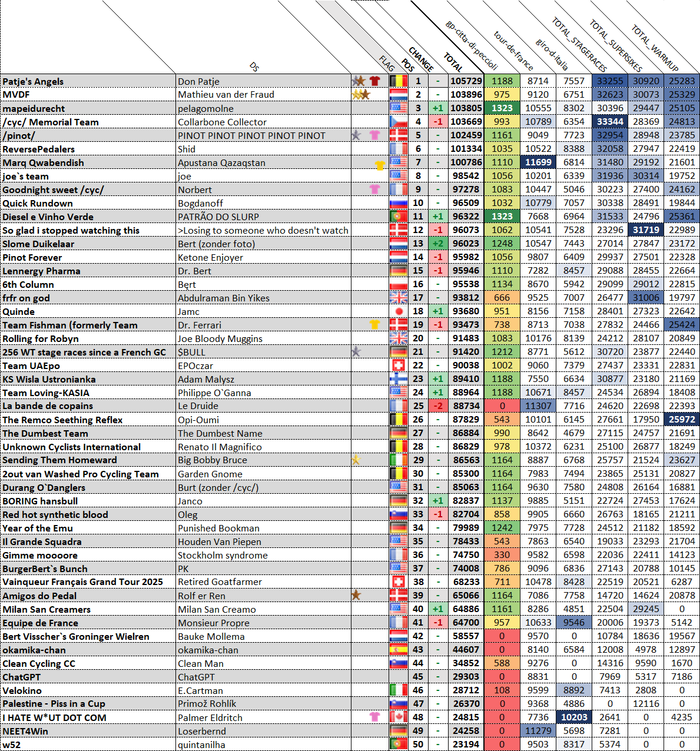Image resolution: width=700 pixels, height=751 pixels.
Task: Select Marq Qwabendish's yellow jersey icon
Action: [380, 165]
